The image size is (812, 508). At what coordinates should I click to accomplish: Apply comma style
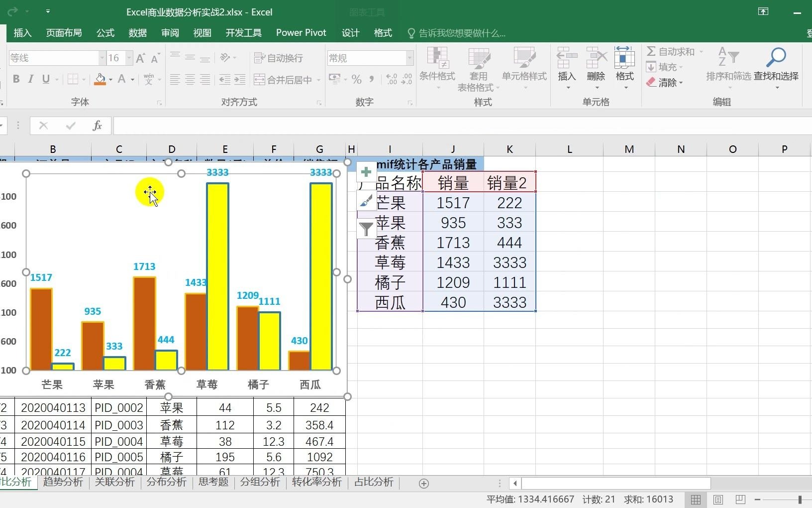pos(372,80)
